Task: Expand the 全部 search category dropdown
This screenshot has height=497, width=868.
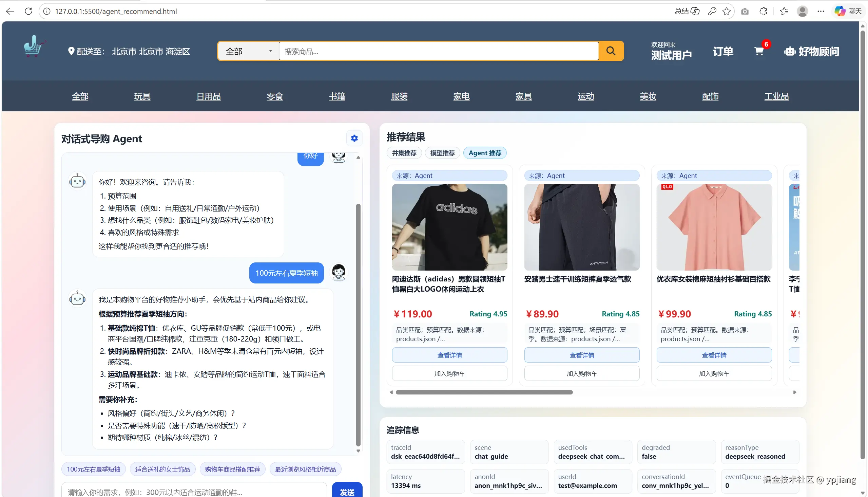Action: click(249, 52)
